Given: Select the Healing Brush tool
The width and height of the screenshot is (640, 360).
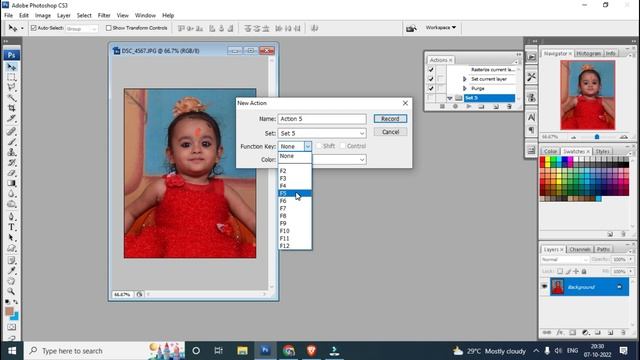Looking at the screenshot, I should pyautogui.click(x=11, y=131).
